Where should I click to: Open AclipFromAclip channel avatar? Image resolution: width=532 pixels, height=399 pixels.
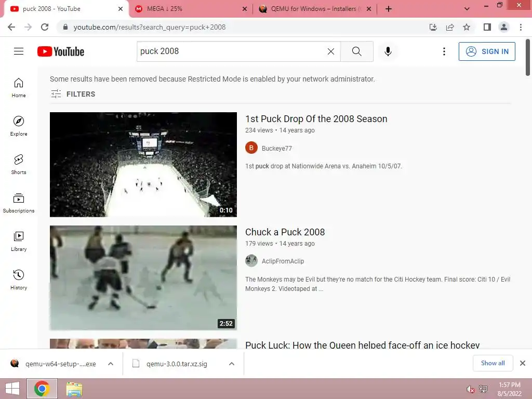coord(251,261)
